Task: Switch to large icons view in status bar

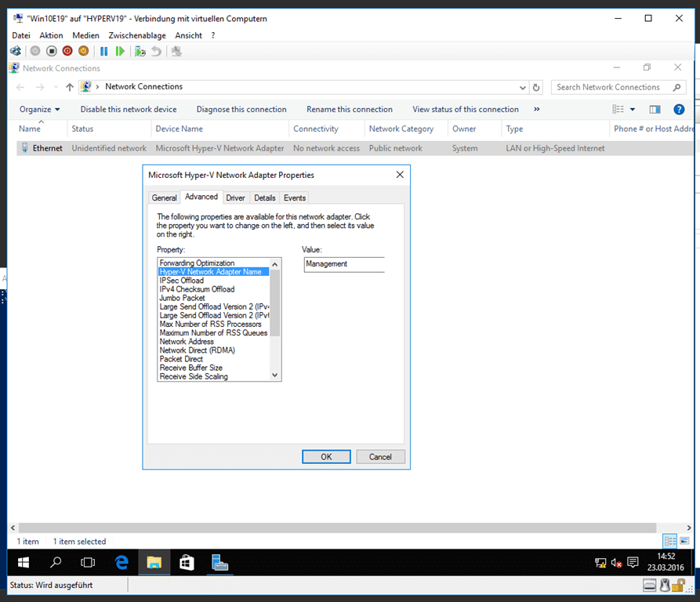Action: pos(685,542)
